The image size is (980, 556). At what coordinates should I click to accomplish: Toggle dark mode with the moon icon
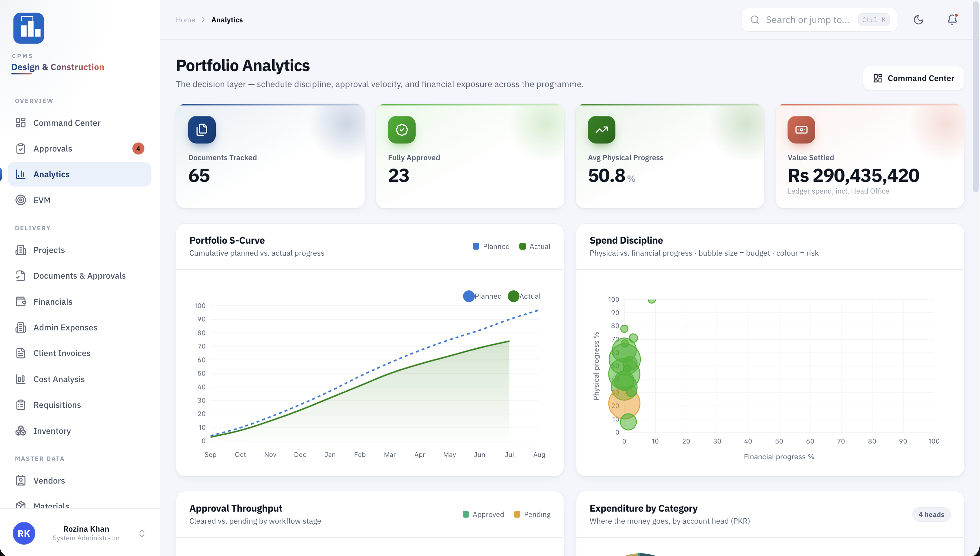click(x=919, y=19)
